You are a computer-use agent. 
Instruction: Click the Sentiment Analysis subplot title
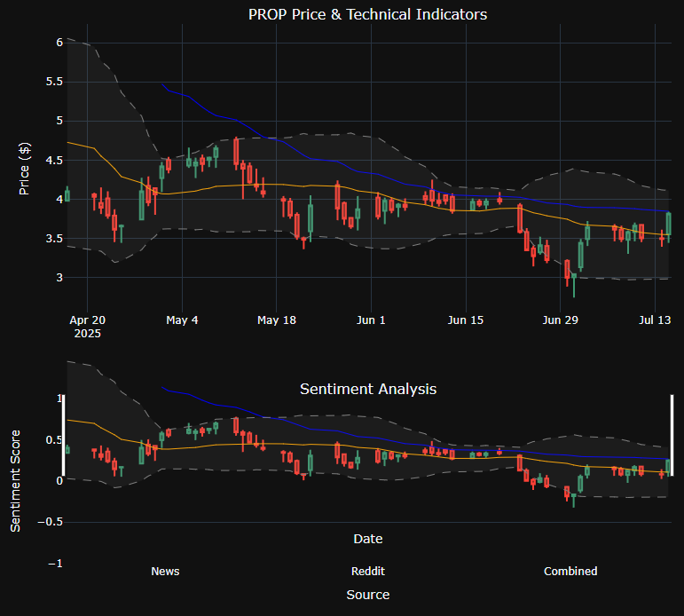(368, 389)
